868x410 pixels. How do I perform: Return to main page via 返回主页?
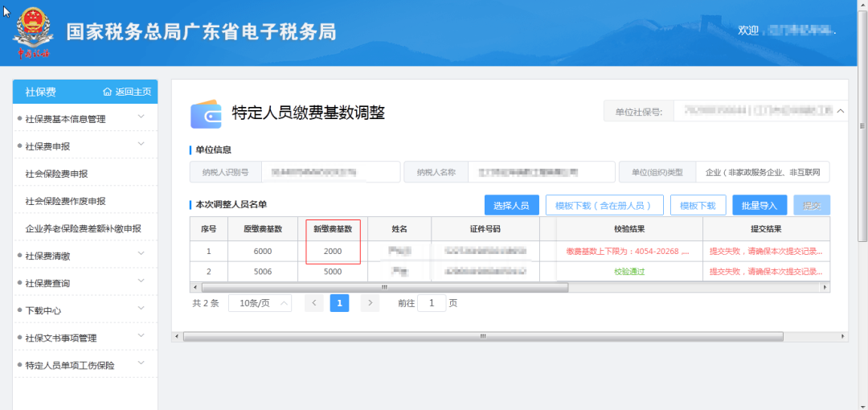[133, 92]
